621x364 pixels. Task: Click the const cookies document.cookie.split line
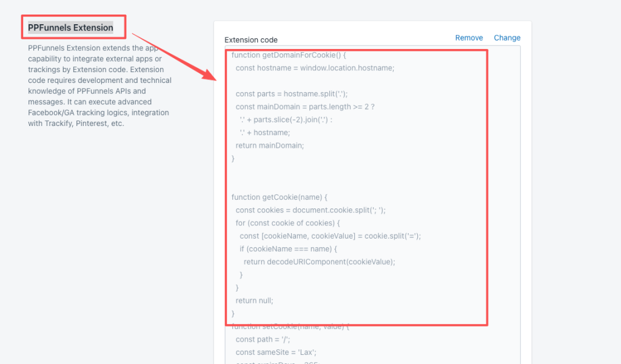310,210
